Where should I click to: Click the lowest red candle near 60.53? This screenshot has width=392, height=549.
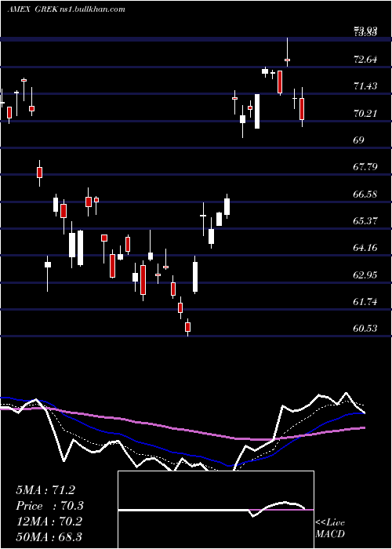point(188,327)
